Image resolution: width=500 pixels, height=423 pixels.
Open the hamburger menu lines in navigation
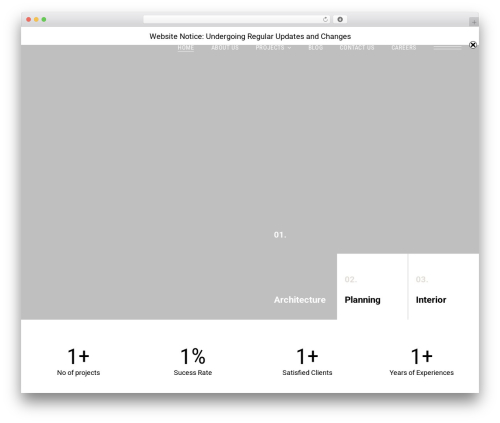click(447, 48)
